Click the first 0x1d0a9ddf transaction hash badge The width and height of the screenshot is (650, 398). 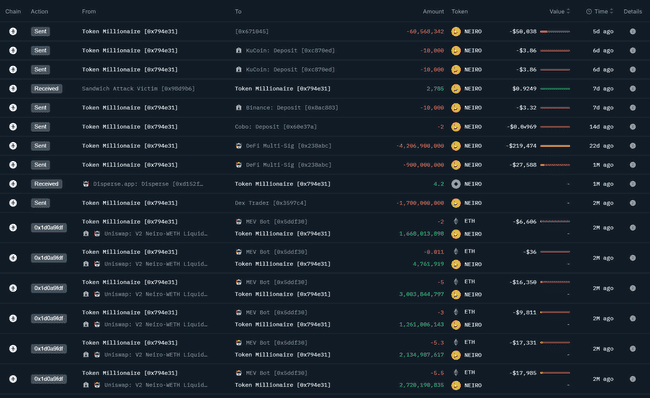[49, 227]
